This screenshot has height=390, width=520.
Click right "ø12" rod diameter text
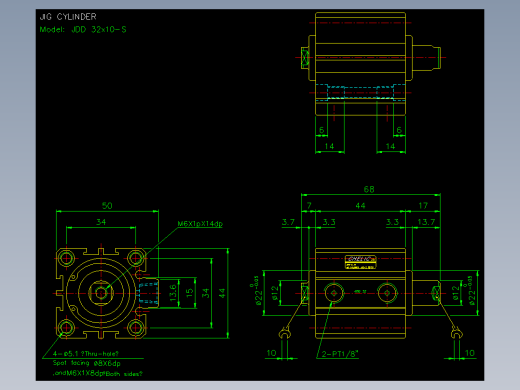click(x=456, y=293)
